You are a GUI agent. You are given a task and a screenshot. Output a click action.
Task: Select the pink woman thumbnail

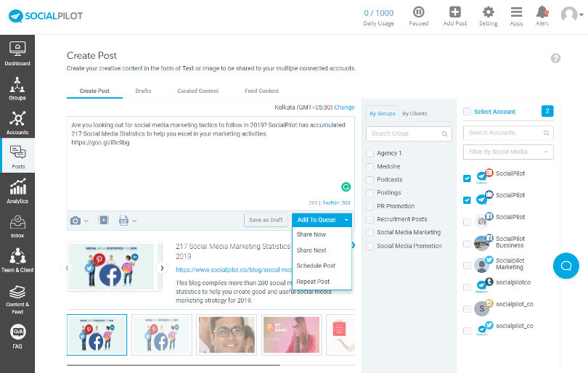pos(292,335)
